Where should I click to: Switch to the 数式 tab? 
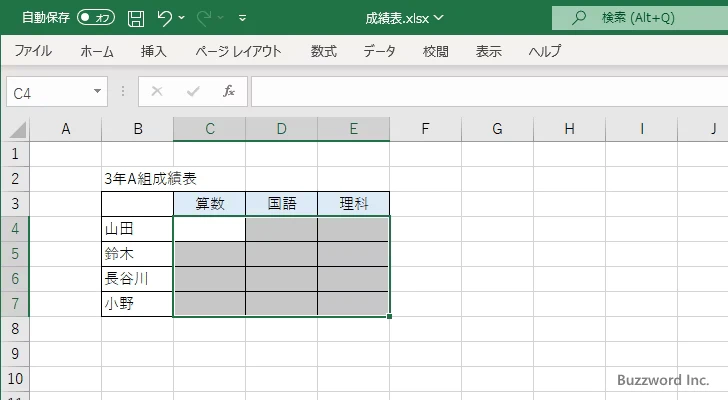pos(324,51)
